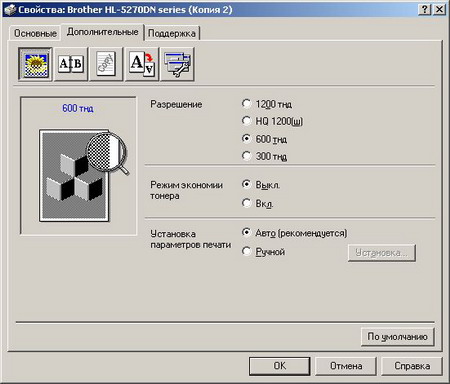Select the Print Quality icon with sunflower
This screenshot has height=384, width=450.
35,64
